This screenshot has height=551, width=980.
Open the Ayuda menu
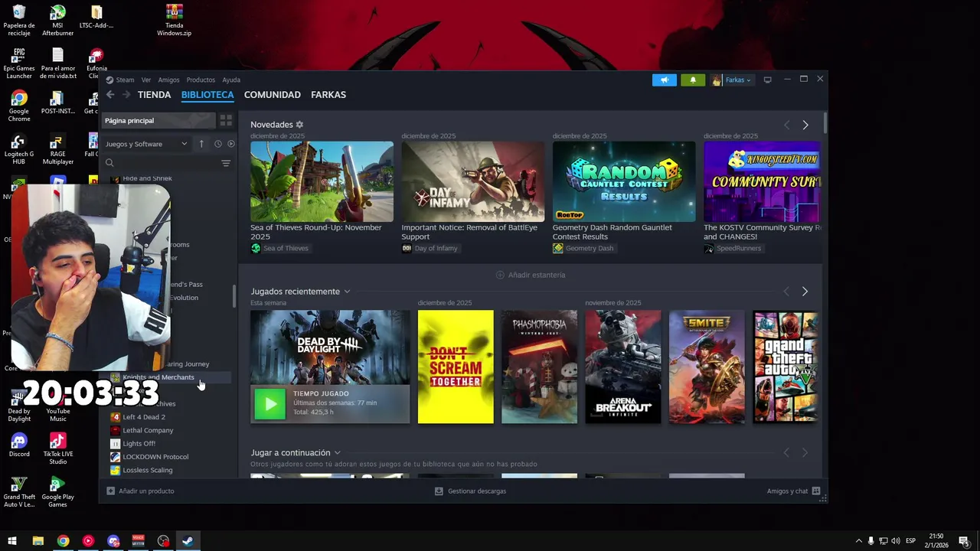[231, 80]
